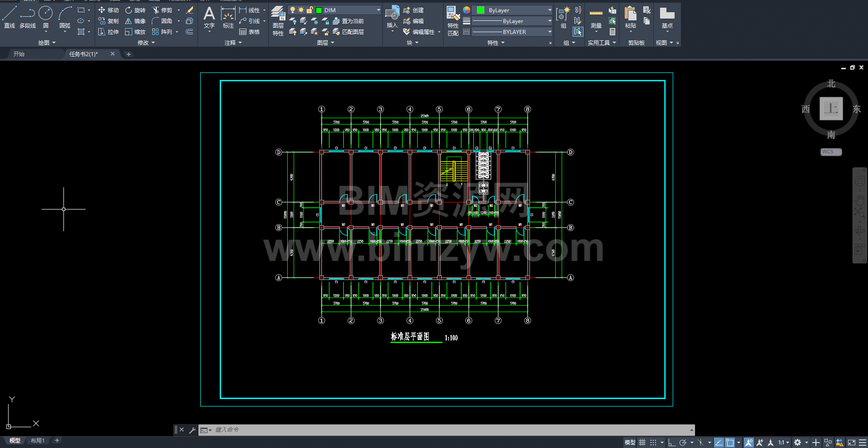Select the Polyline (多段线) tool
The height and width of the screenshot is (448, 868).
(28, 17)
